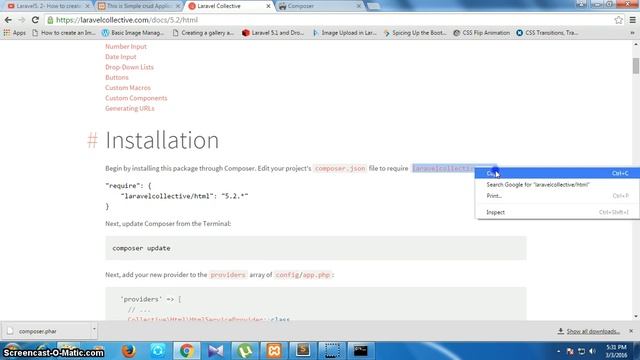This screenshot has height=360, width=640.
Task: Open 'CSS Flip Animation' bookmark
Action: (482, 33)
